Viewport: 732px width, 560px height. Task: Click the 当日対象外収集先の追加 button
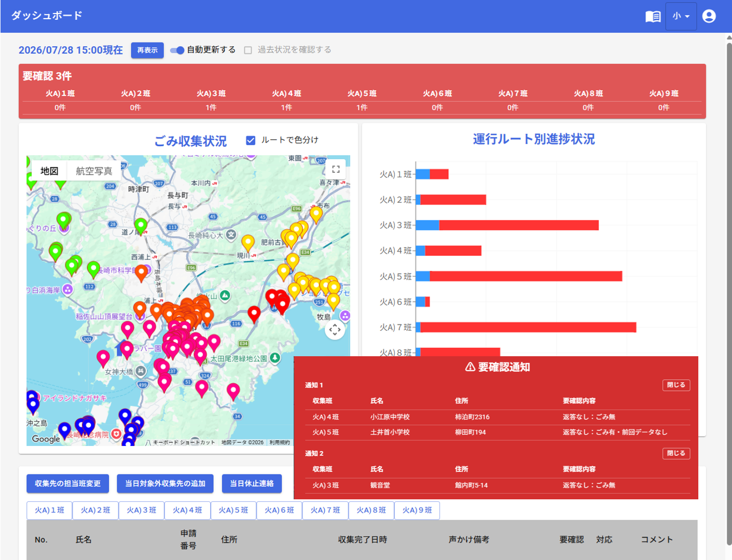click(165, 484)
